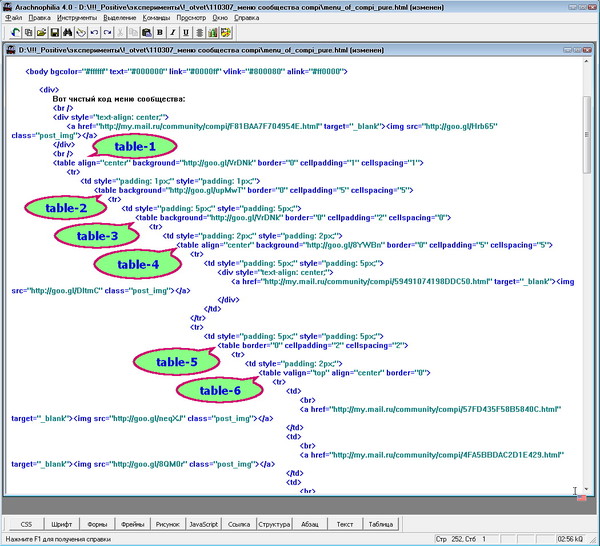600x546 pixels.
Task: Click the Фреймы button
Action: [x=132, y=524]
